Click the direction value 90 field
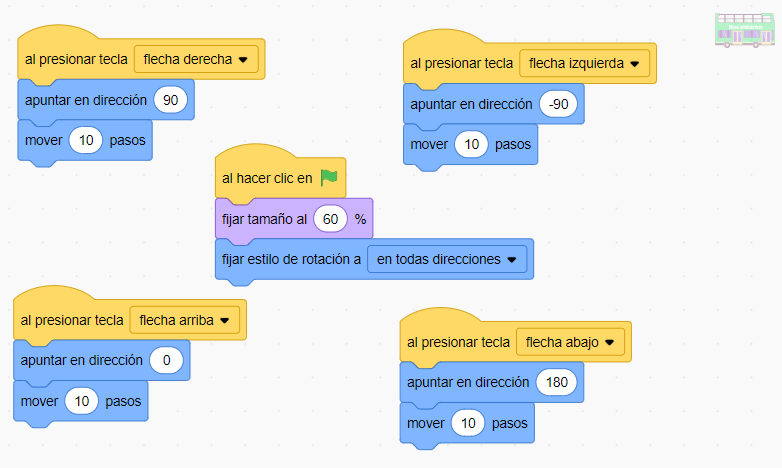782x468 pixels. coord(169,101)
